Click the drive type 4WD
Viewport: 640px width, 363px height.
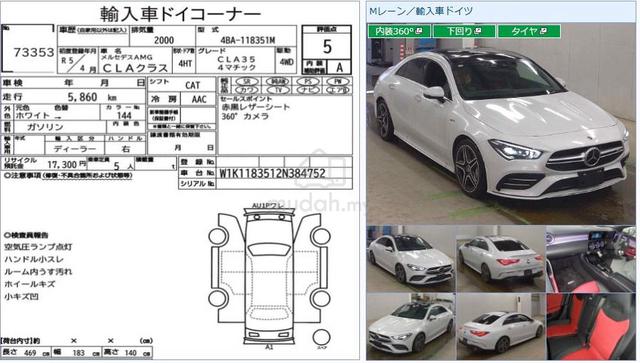286,63
